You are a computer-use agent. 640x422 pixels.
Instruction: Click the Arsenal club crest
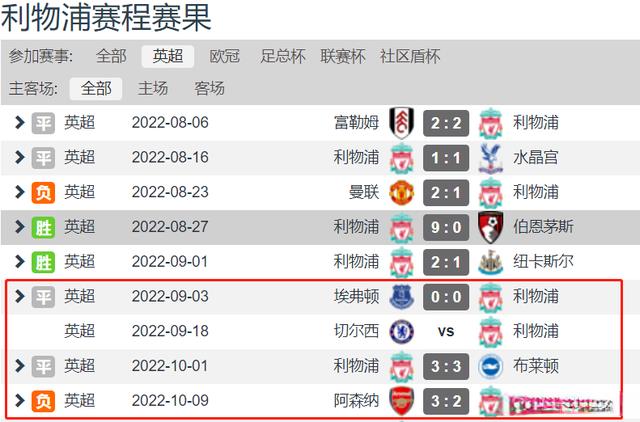coord(402,401)
